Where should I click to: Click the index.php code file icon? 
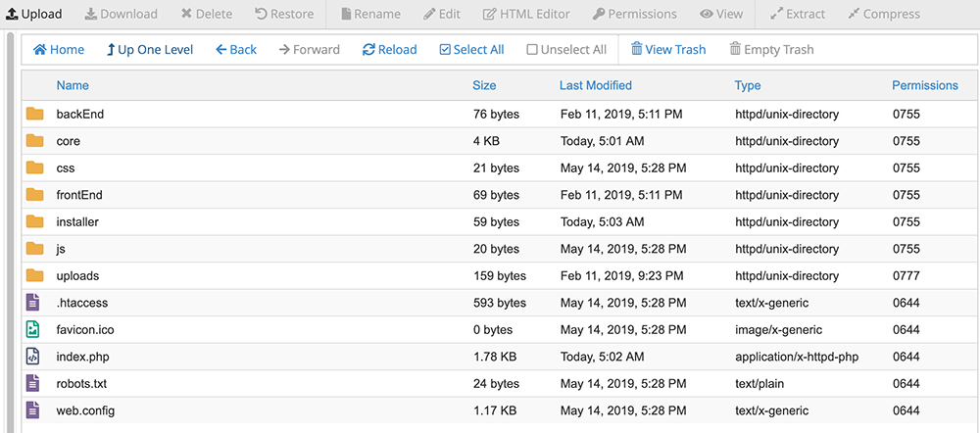pyautogui.click(x=34, y=357)
